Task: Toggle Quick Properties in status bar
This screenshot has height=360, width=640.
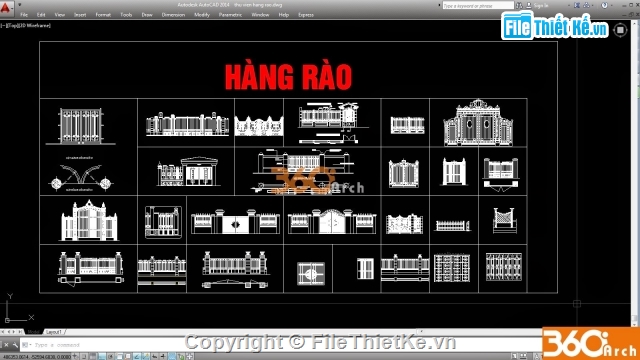Action: (181, 357)
